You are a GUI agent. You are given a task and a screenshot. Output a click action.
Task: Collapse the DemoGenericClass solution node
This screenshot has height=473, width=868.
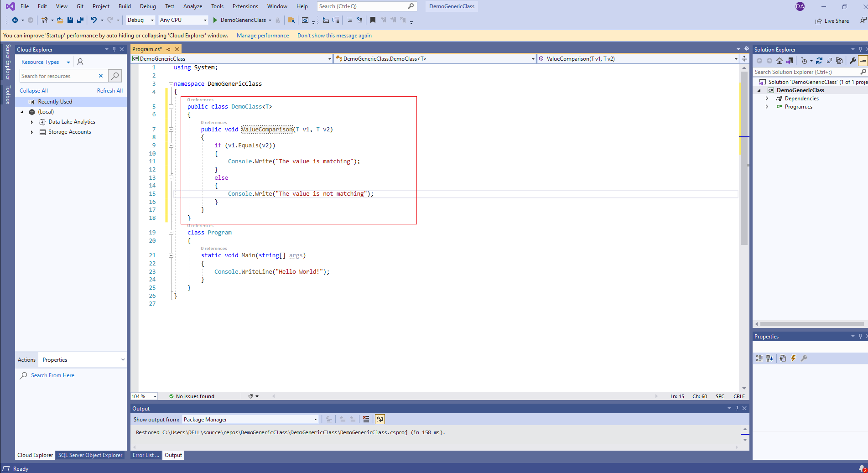pos(759,90)
